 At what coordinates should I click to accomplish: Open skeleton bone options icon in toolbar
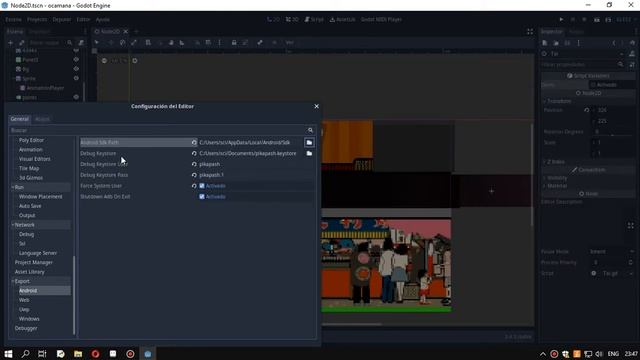(260, 42)
